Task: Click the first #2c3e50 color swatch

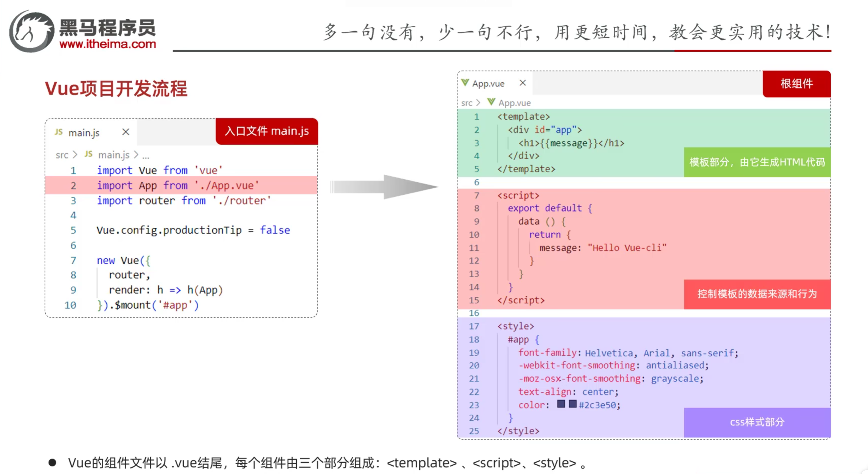Action: pyautogui.click(x=561, y=404)
